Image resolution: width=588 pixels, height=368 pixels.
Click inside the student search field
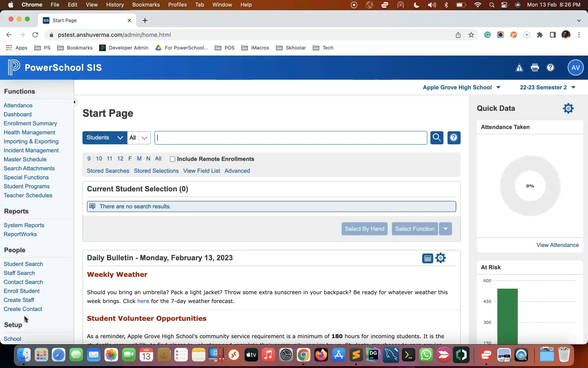tap(291, 138)
